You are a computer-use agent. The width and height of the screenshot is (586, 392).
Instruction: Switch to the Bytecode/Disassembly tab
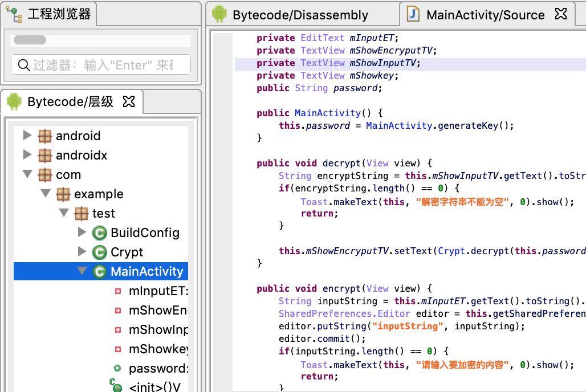tap(290, 15)
